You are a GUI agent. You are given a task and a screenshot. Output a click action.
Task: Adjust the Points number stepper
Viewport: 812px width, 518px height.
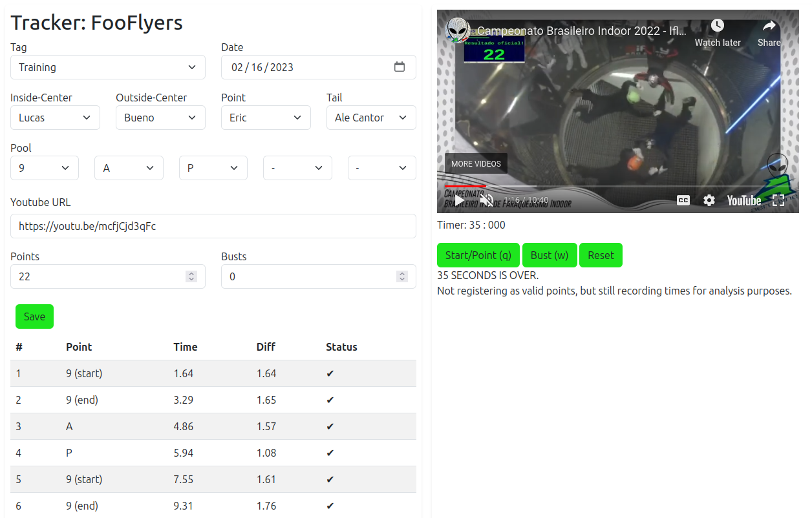191,276
